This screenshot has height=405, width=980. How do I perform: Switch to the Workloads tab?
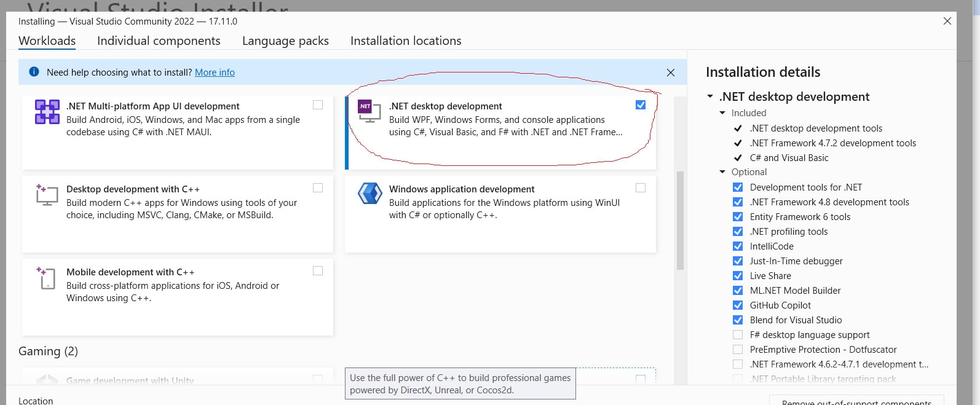point(47,41)
